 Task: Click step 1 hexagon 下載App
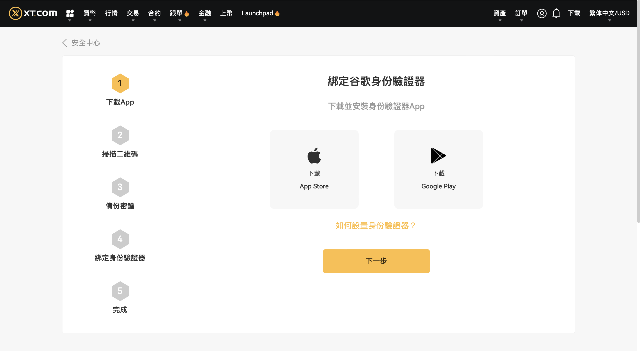click(120, 83)
